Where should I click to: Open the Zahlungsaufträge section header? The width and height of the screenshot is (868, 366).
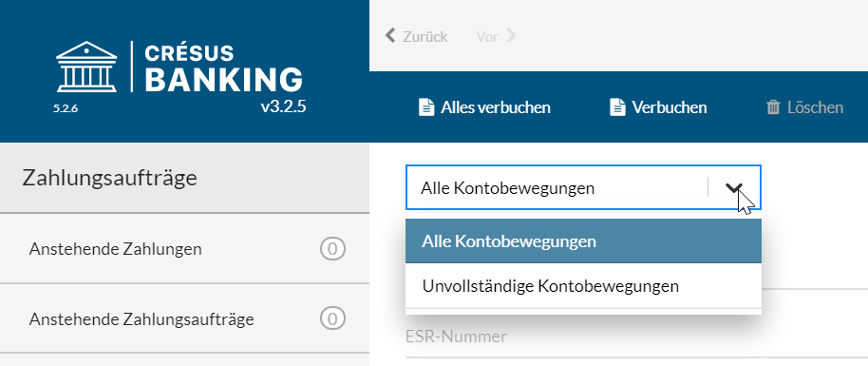point(184,178)
